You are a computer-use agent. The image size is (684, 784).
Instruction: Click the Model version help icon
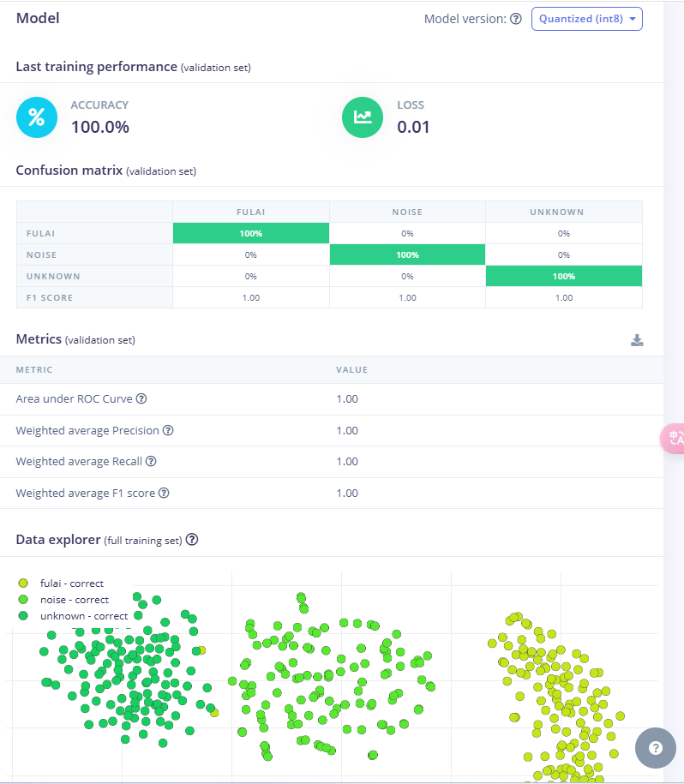coord(516,19)
